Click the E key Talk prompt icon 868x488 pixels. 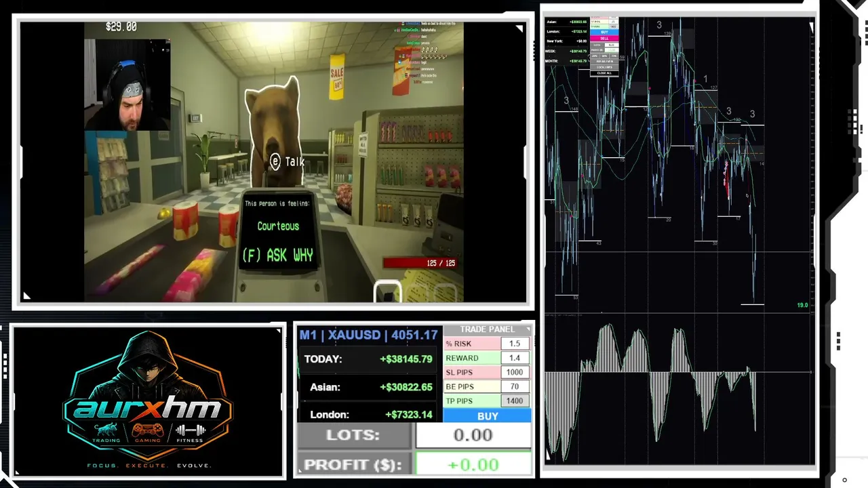point(275,161)
